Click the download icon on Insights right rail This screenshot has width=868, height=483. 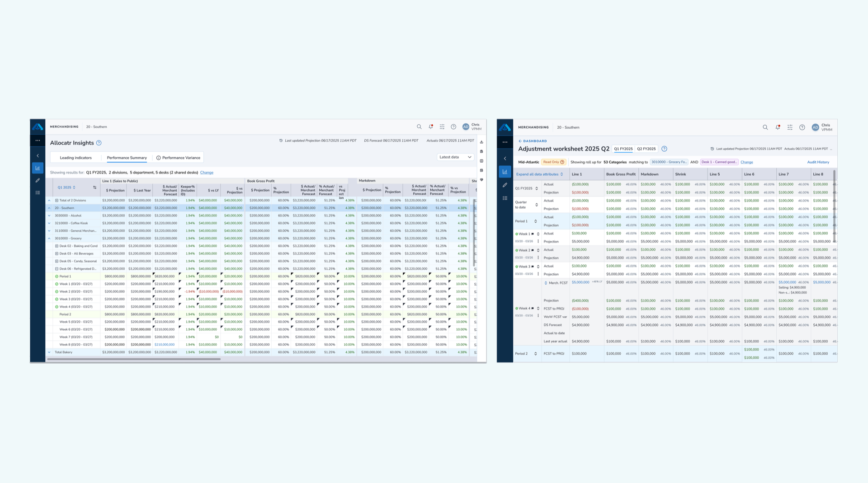(481, 142)
